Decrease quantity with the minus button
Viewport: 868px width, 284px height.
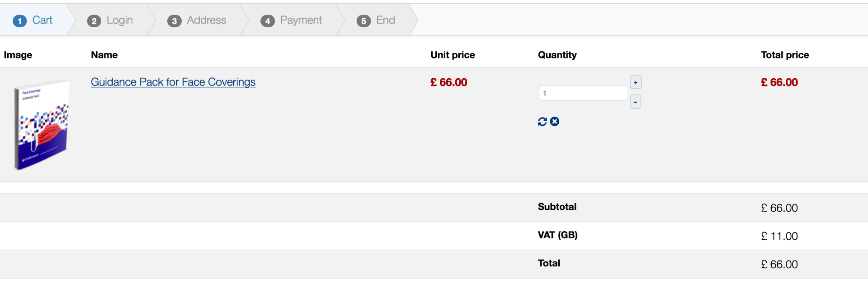(x=635, y=102)
